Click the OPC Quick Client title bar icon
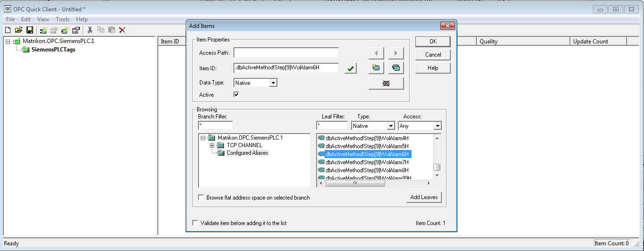644x251 pixels. pos(7,9)
